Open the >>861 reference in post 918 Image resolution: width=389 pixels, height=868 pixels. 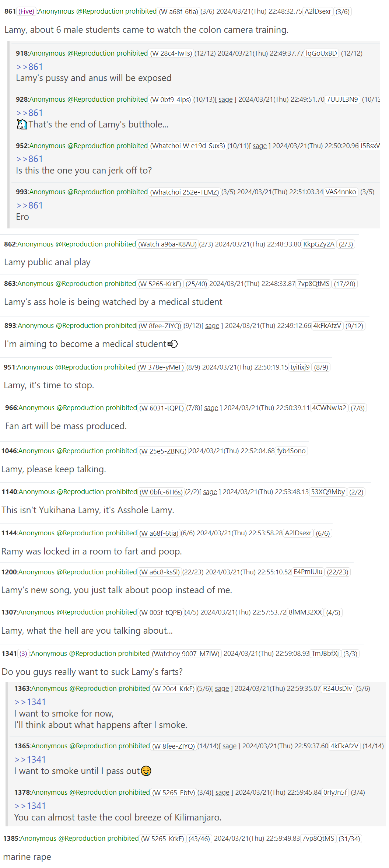(29, 67)
